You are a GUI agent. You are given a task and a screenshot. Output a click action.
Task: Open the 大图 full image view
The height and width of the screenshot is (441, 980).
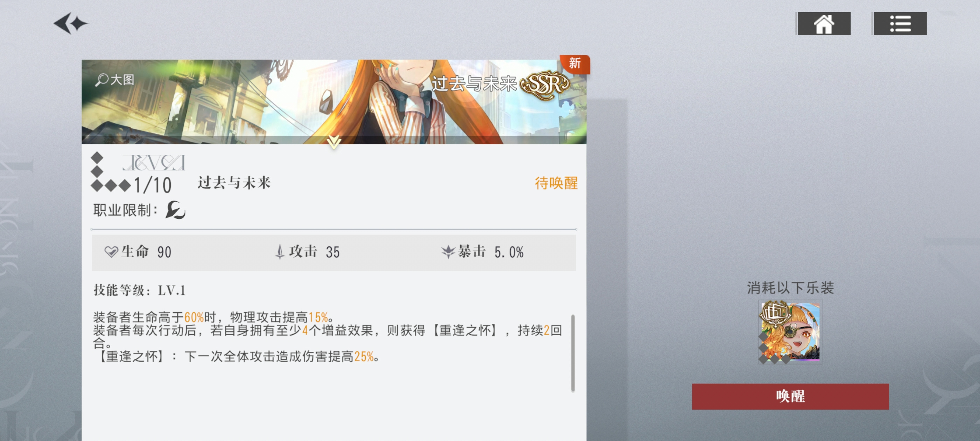click(x=115, y=80)
